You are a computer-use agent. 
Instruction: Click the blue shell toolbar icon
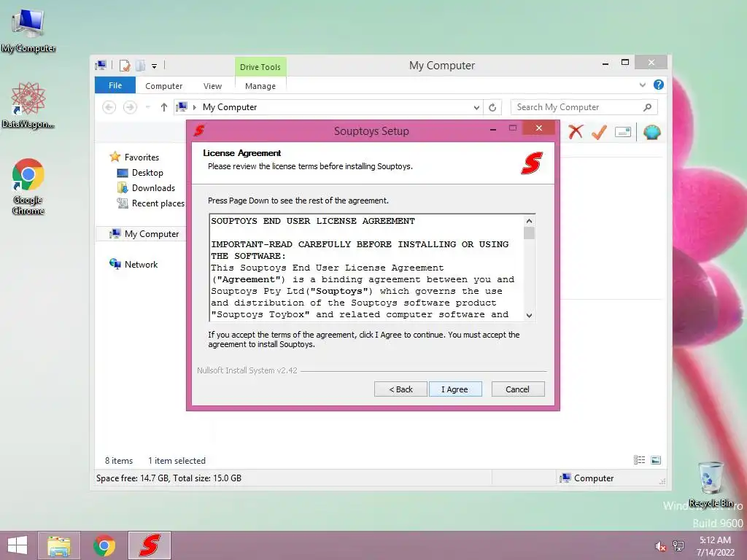tap(651, 132)
